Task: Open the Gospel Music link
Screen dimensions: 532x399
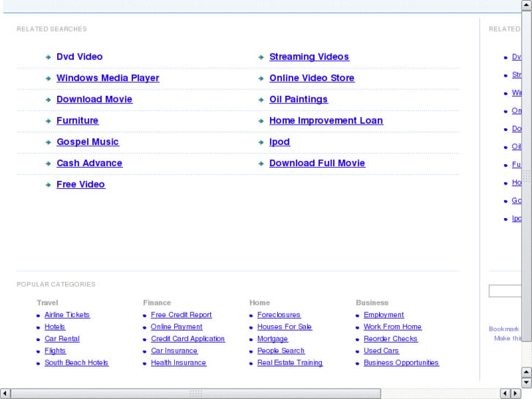Action: [88, 142]
